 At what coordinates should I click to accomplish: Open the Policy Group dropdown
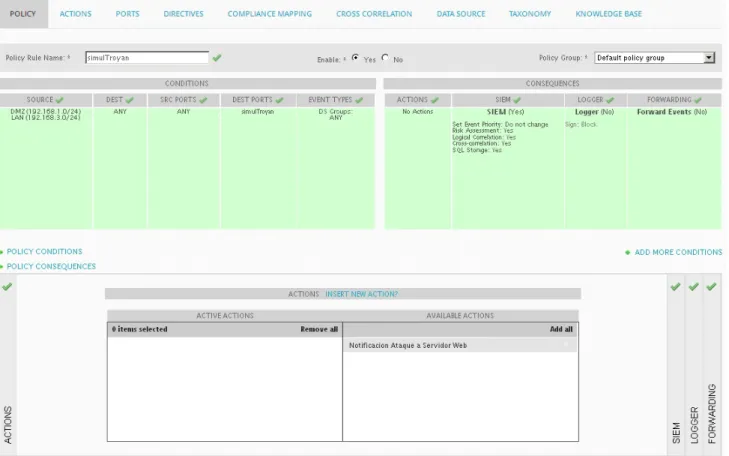point(654,58)
